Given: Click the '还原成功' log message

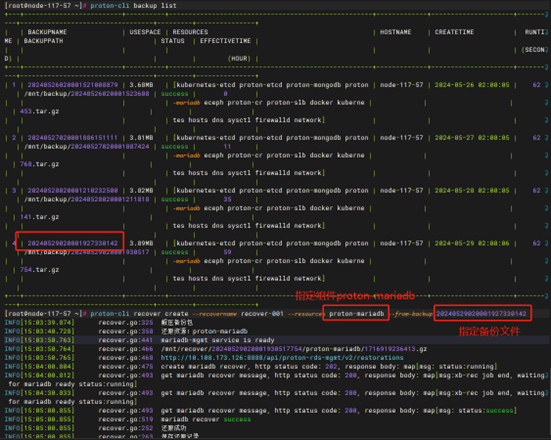Looking at the screenshot, I should coord(174,428).
